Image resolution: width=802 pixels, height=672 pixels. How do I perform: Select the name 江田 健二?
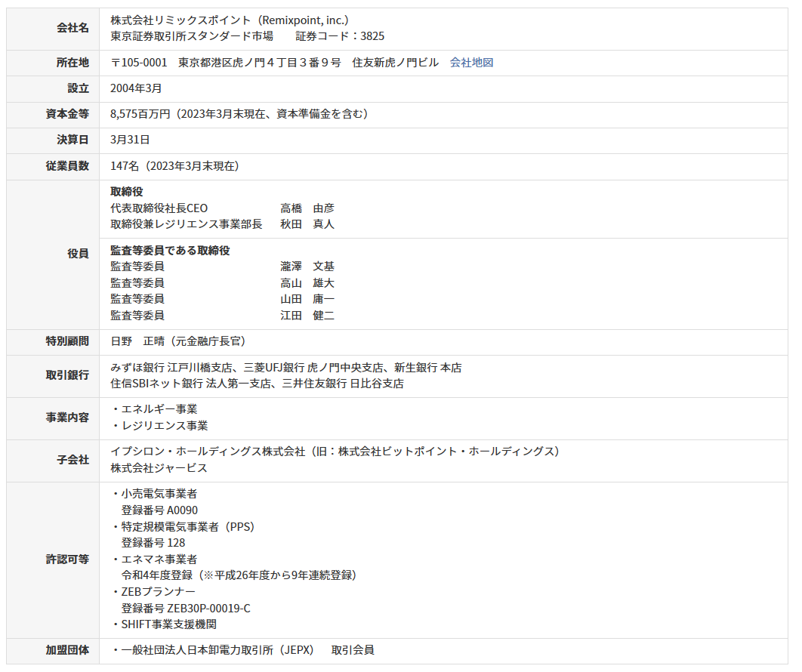[x=307, y=316]
